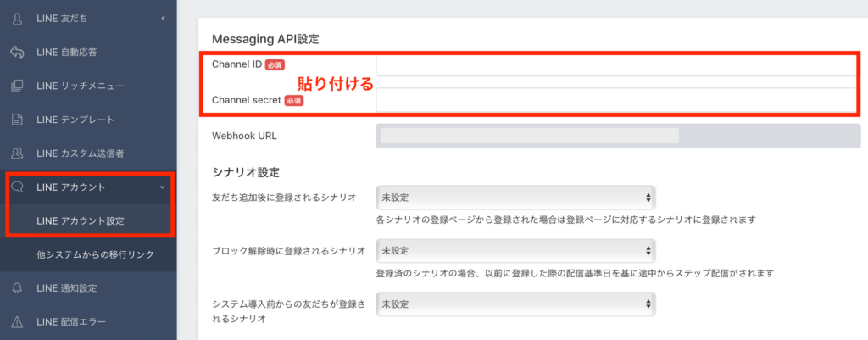Click the 必須 badge beside Channel secret
The image size is (868, 340).
pos(294,101)
